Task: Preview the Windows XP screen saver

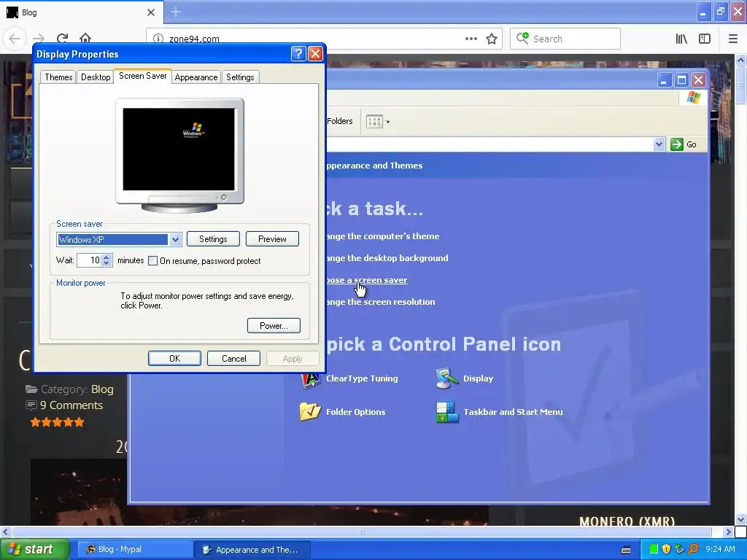Action: (x=272, y=239)
